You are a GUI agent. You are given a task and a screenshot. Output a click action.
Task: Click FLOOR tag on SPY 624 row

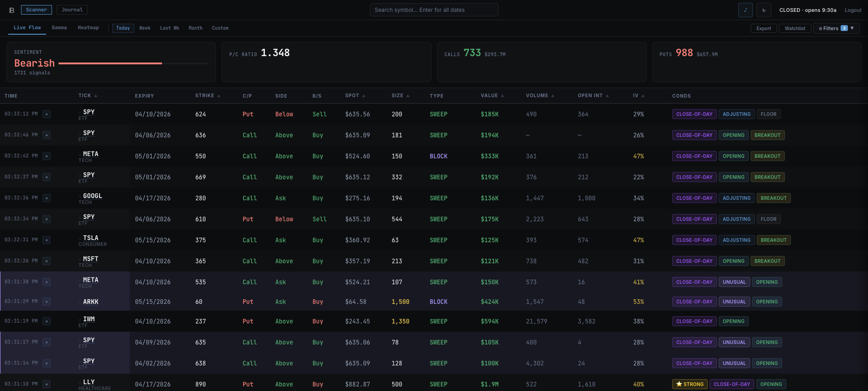point(768,114)
